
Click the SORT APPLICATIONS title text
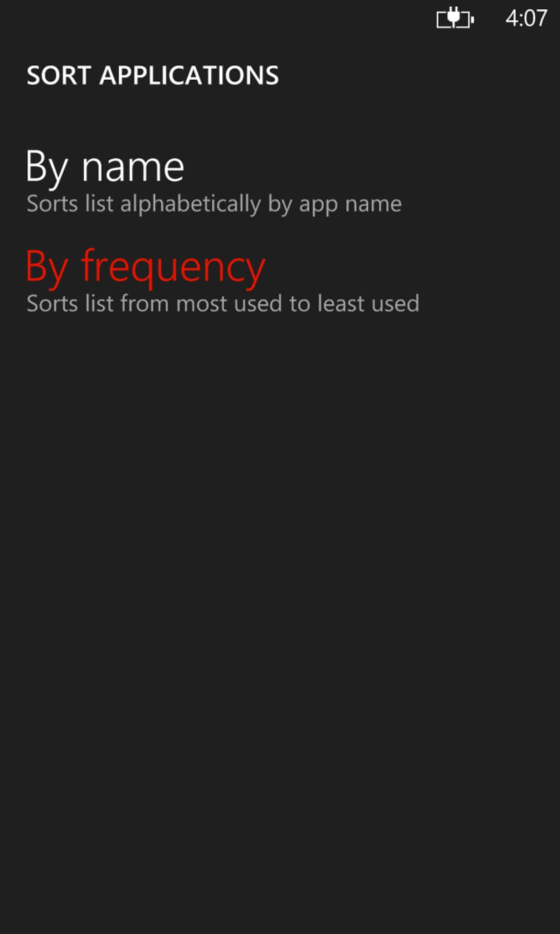point(153,75)
